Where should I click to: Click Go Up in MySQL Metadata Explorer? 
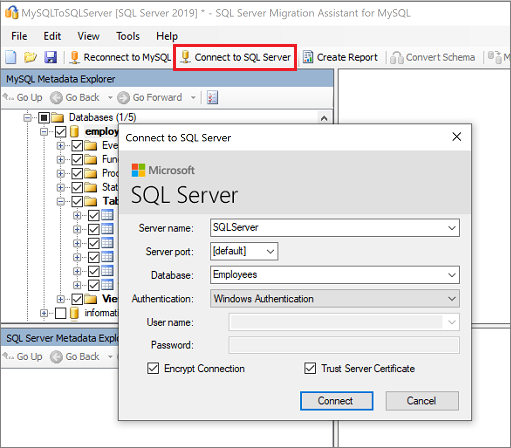(23, 97)
